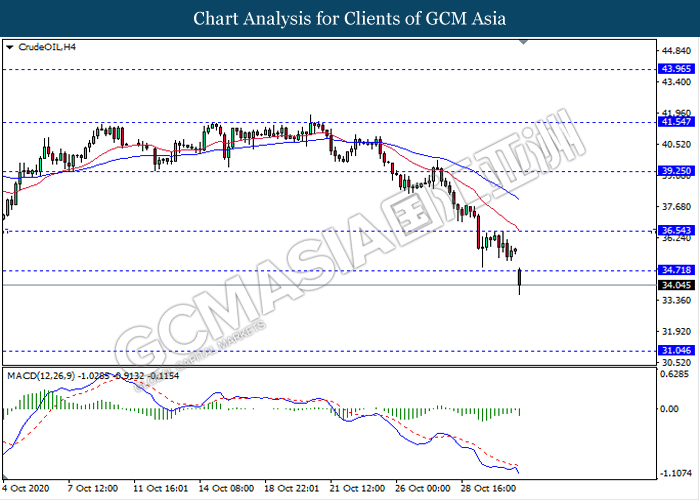Click the 26 Oct 00:00 time label
This screenshot has width=700, height=500.
pyautogui.click(x=422, y=488)
